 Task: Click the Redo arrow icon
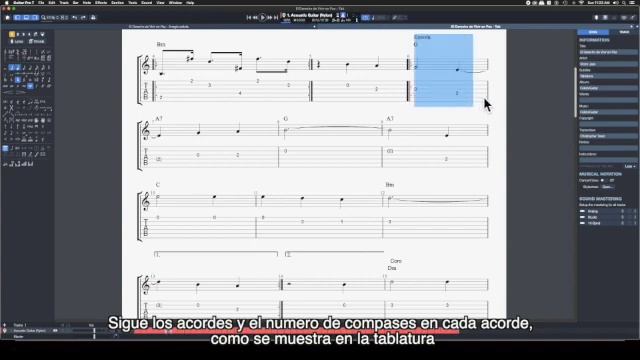[83, 18]
